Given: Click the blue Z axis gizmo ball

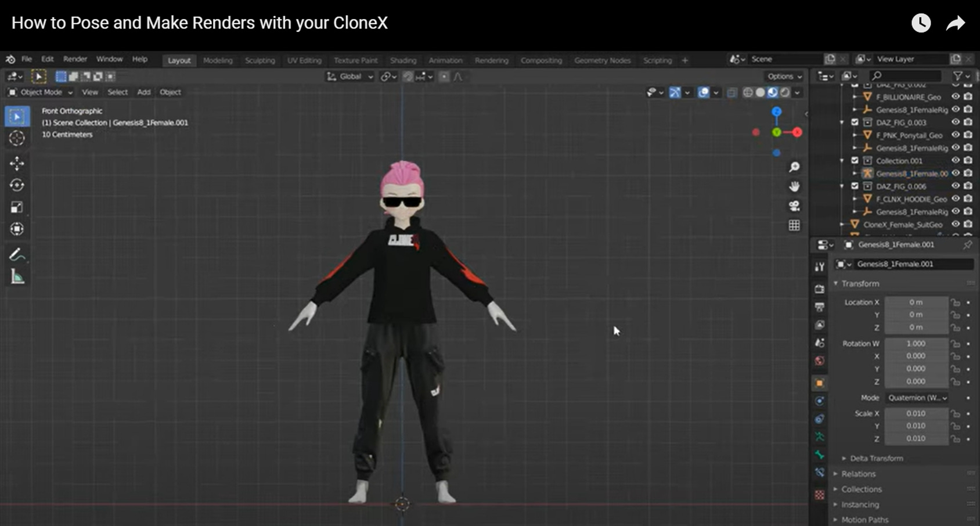Looking at the screenshot, I should [x=776, y=111].
